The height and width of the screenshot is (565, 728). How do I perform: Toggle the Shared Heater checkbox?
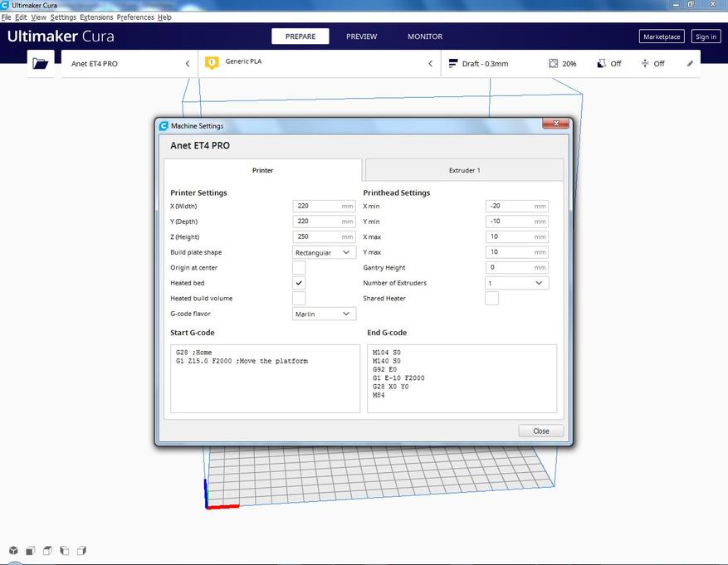491,299
